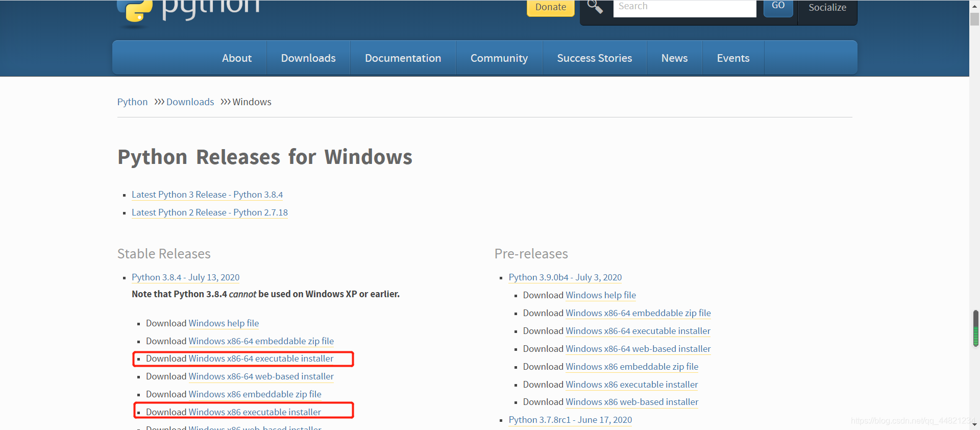Select the Windows XP note text
Image resolution: width=980 pixels, height=430 pixels.
tap(265, 294)
